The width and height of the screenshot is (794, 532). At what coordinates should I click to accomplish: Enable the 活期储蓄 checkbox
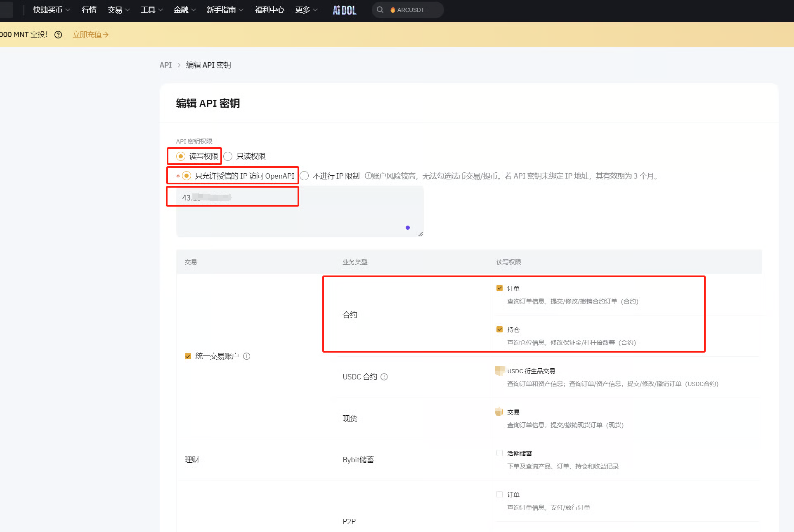click(x=499, y=453)
